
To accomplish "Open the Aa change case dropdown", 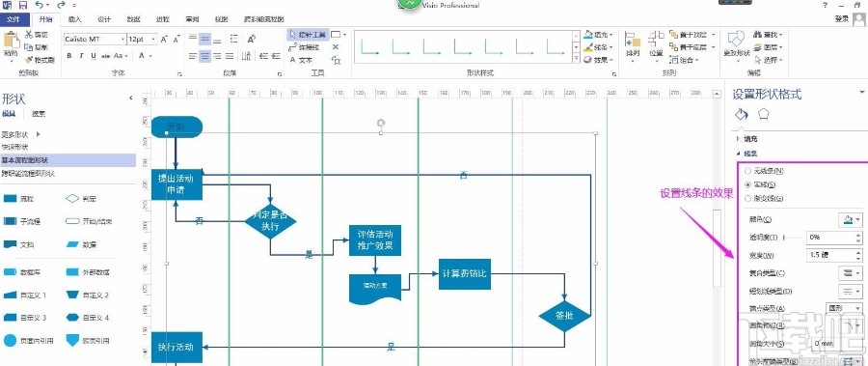I will tap(121, 55).
